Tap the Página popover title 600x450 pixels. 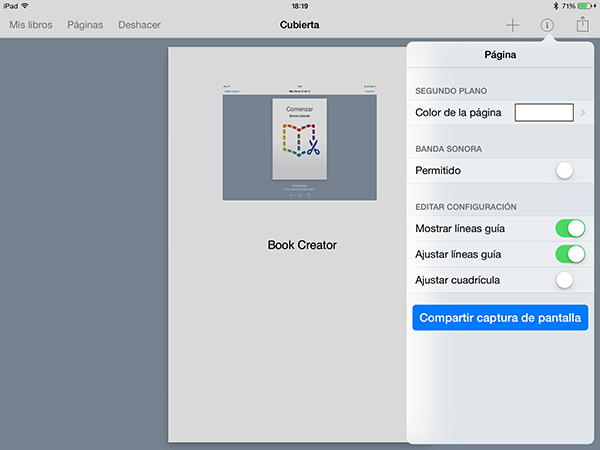500,55
